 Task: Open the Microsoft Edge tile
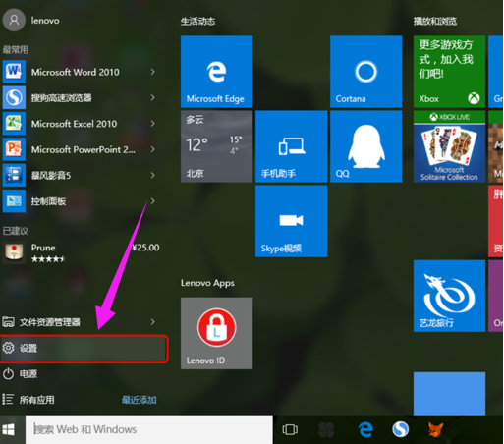point(216,72)
